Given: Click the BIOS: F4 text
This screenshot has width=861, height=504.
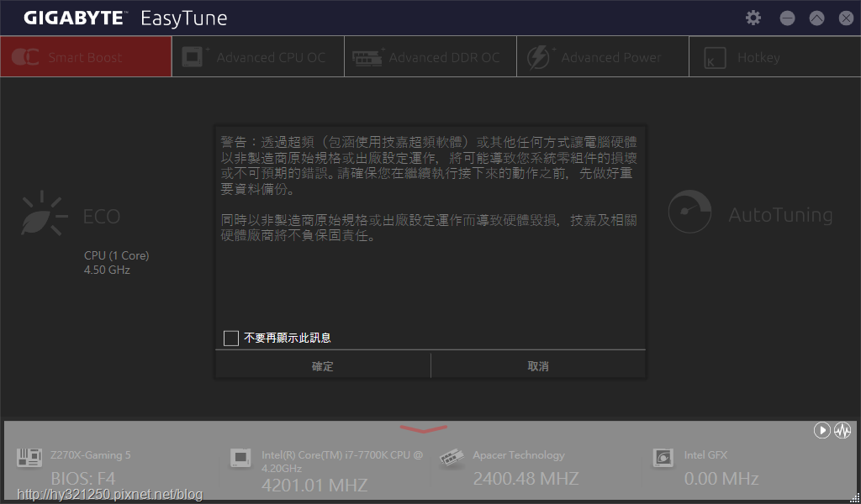Looking at the screenshot, I should (x=83, y=478).
